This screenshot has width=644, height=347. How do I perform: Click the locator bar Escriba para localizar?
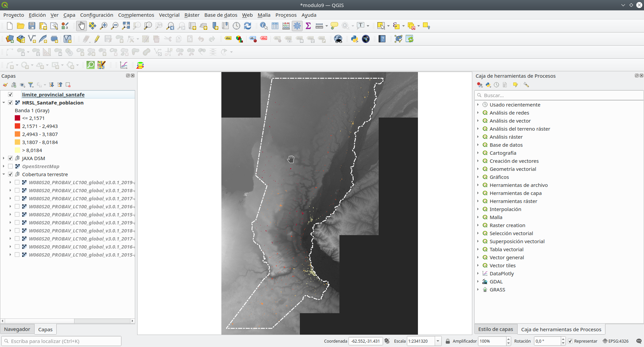coord(61,341)
